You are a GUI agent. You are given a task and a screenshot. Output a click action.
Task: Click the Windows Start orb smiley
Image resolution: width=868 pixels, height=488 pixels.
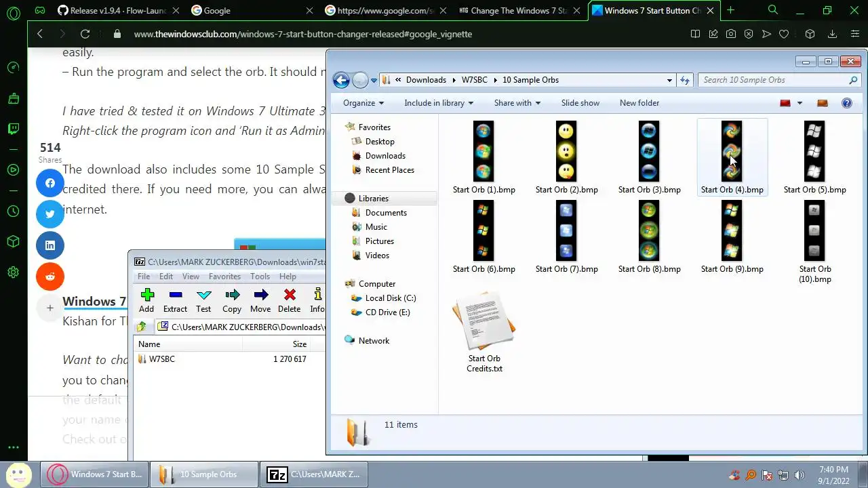tap(18, 474)
